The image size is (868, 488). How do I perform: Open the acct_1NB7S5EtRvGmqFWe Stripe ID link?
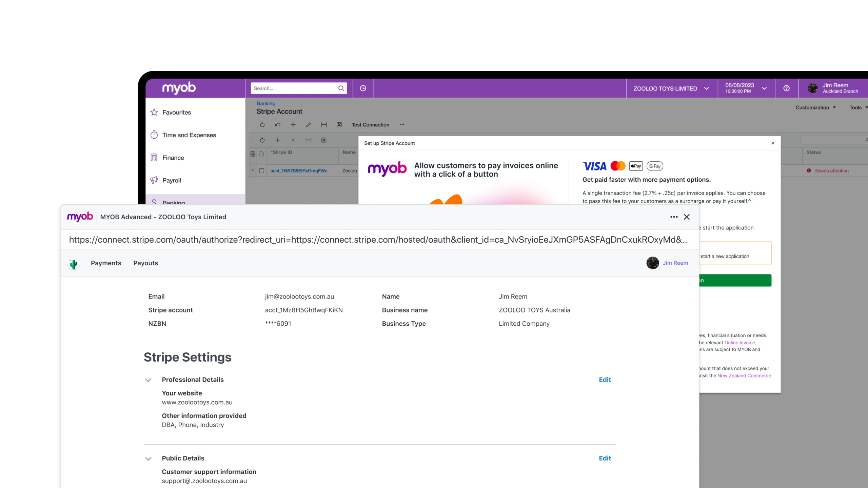tap(298, 171)
